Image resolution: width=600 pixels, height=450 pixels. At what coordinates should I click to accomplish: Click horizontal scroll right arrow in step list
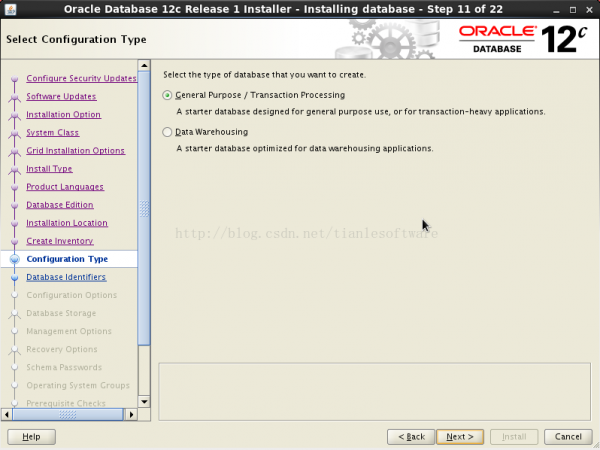coord(131,414)
